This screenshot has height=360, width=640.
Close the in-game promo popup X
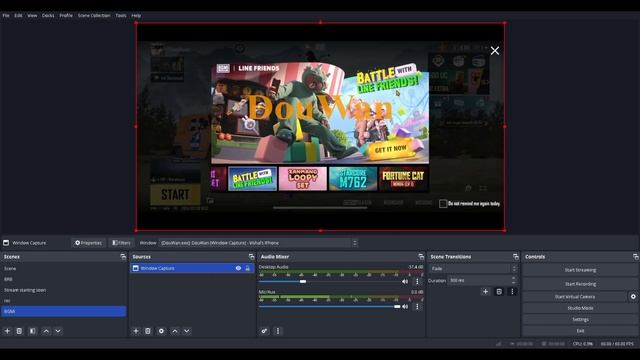[x=495, y=51]
